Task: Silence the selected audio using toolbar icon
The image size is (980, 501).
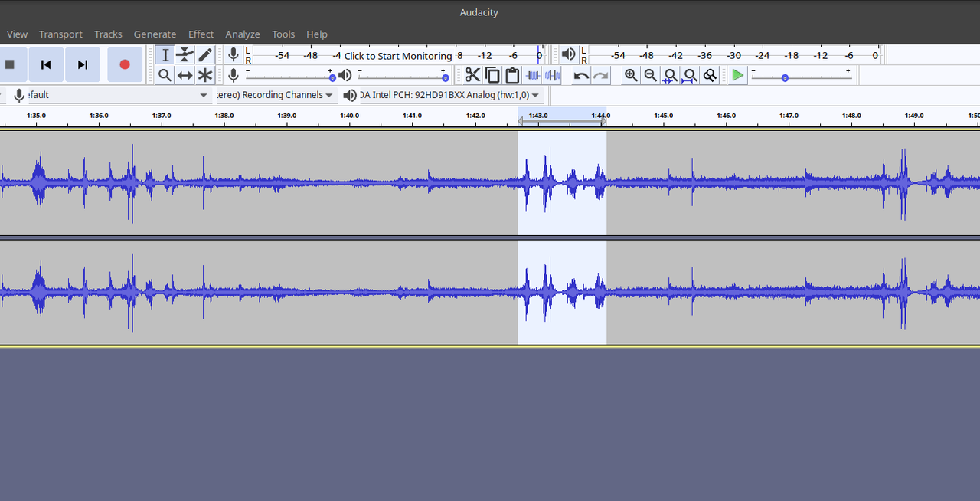Action: point(553,75)
